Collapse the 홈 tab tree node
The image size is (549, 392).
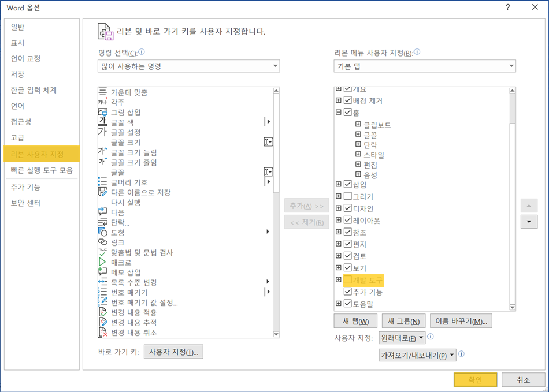[x=338, y=112]
